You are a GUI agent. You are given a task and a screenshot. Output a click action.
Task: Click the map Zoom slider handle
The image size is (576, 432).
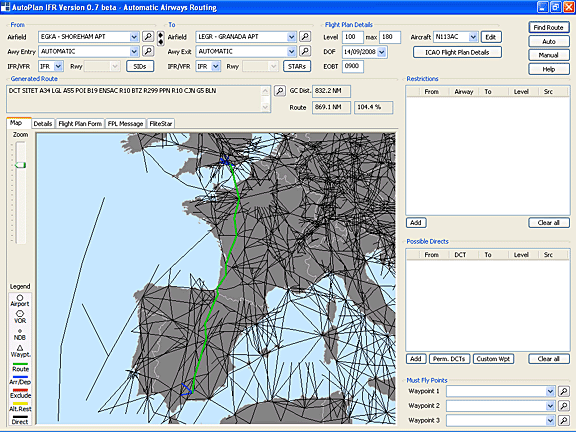coord(20,165)
